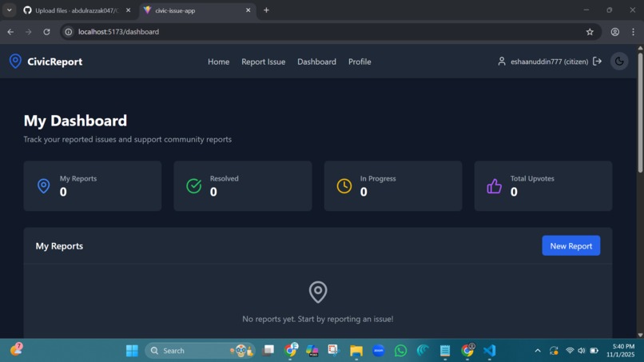Open Visual Studio Code from taskbar
The image size is (644, 362).
point(490,351)
